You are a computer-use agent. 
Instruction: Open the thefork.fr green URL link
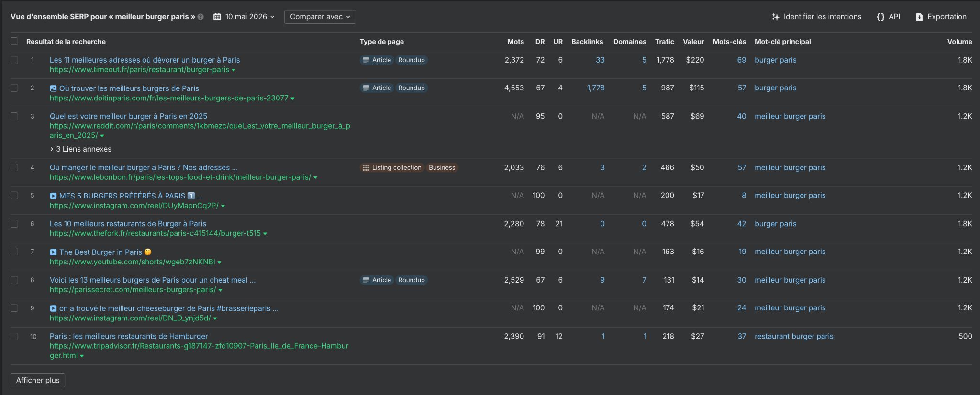tap(155, 234)
